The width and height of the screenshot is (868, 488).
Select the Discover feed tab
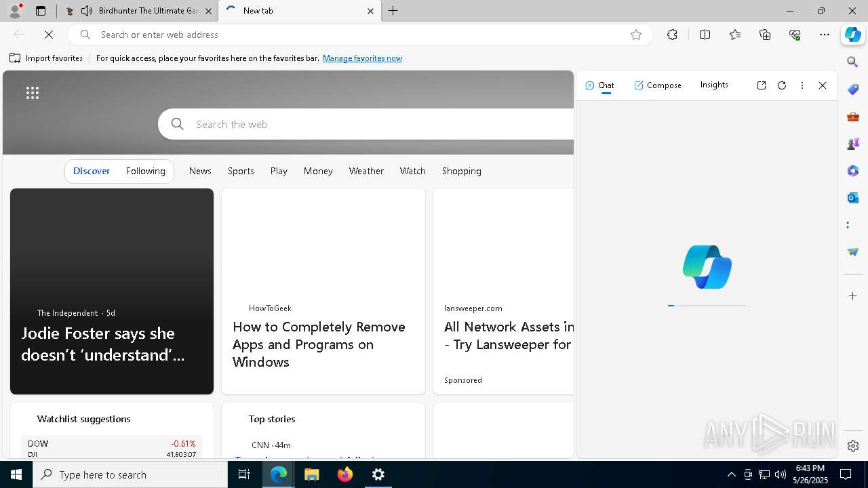click(x=92, y=171)
